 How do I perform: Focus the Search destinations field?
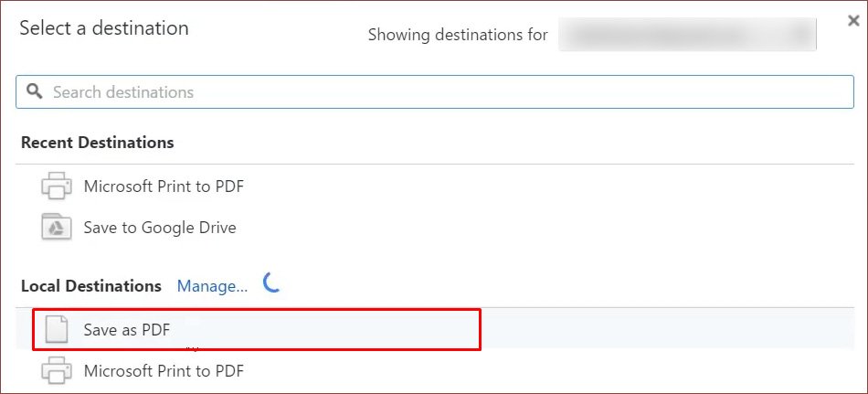435,91
